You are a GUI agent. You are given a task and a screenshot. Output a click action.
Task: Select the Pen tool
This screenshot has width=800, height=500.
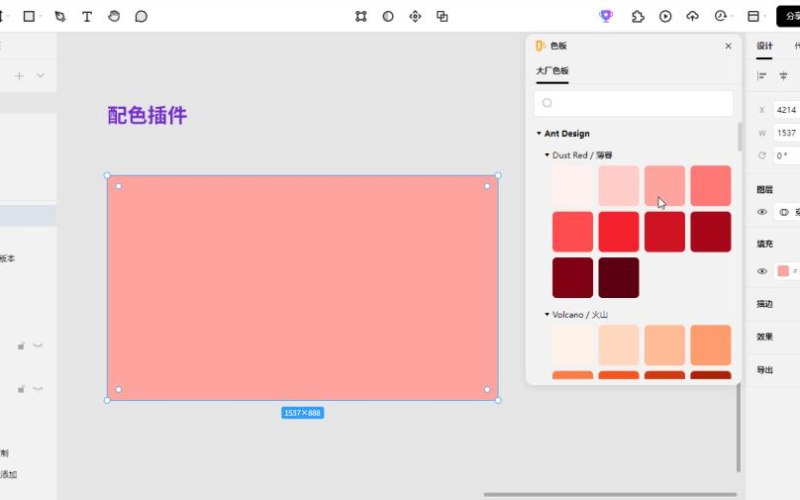(60, 16)
